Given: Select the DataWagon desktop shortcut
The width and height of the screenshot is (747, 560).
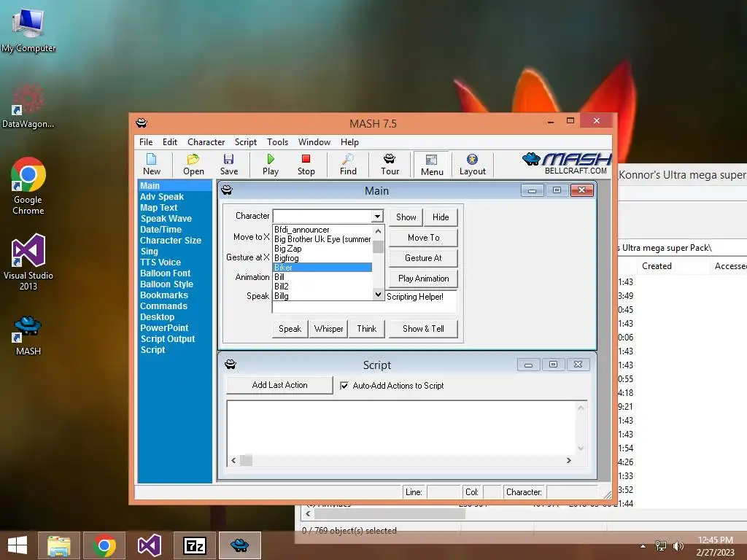Looking at the screenshot, I should pyautogui.click(x=28, y=106).
